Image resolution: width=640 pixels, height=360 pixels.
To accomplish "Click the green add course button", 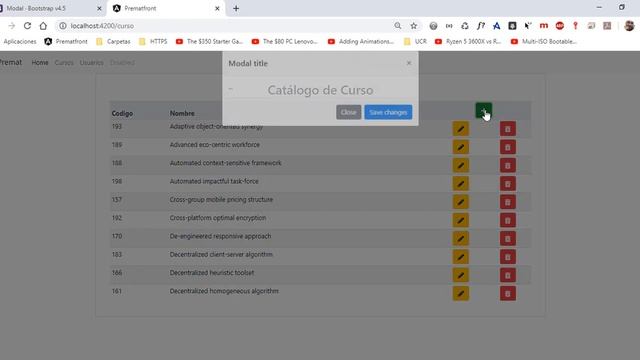I will tap(484, 111).
